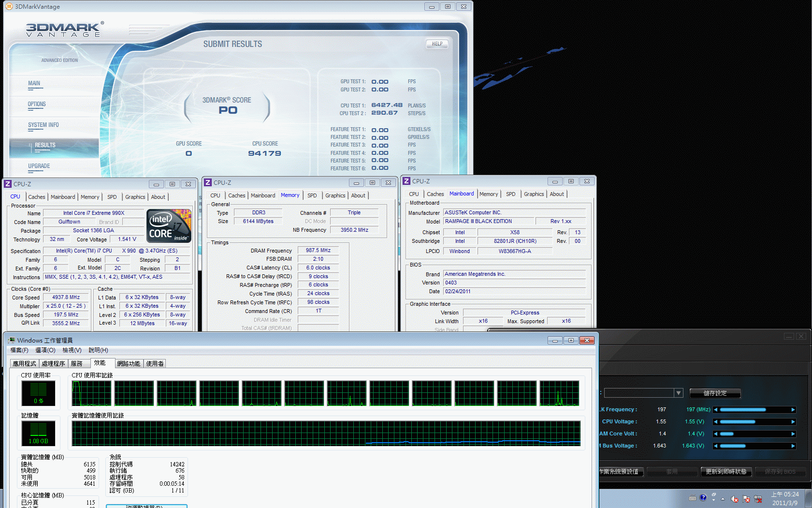Open the SPD tab in the middle CPU-Z window
Viewport: 812px width, 508px height.
[312, 195]
